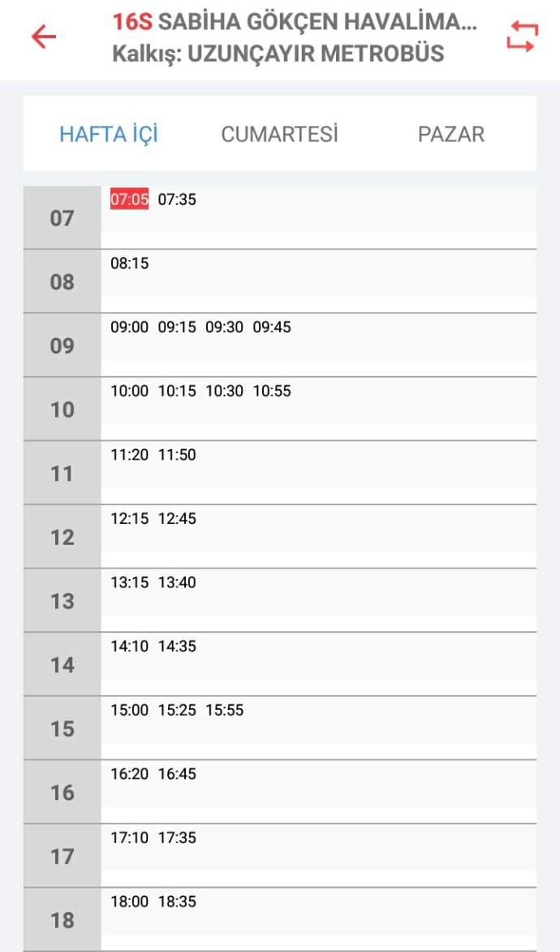This screenshot has width=560, height=952.
Task: Tap the highlighted 07:05 departure
Action: [129, 199]
